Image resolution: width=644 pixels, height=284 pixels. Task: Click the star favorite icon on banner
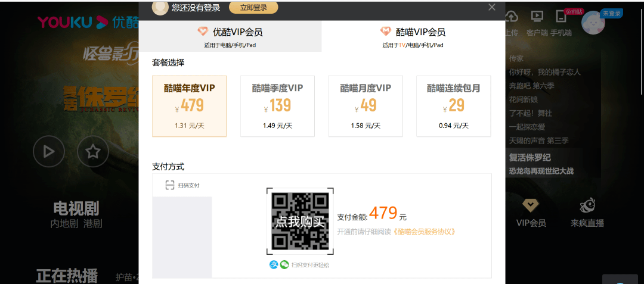[92, 152]
